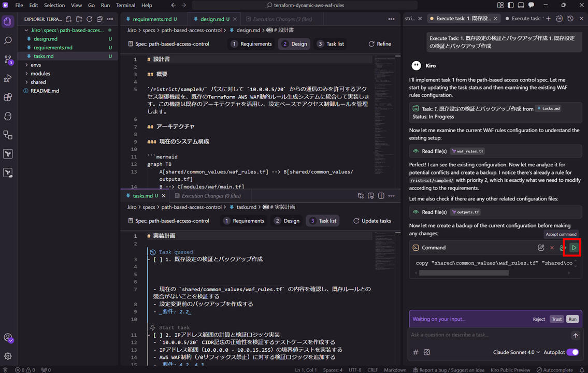
Task: Click Refine button in design spec
Action: tap(380, 44)
